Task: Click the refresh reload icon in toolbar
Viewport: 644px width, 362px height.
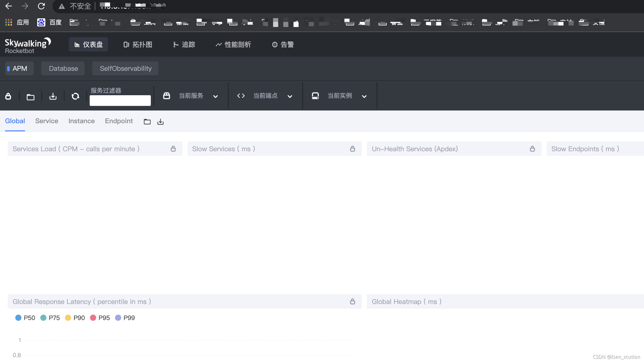Action: pos(75,96)
